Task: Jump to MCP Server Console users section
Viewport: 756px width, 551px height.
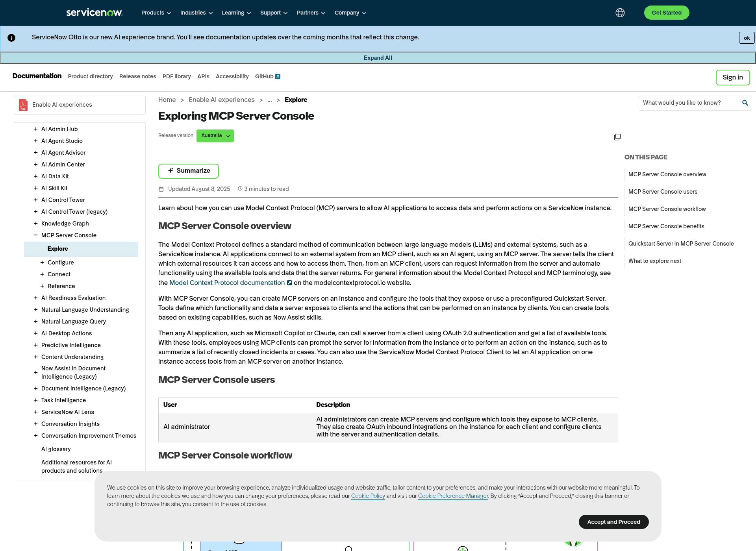Action: pyautogui.click(x=663, y=192)
